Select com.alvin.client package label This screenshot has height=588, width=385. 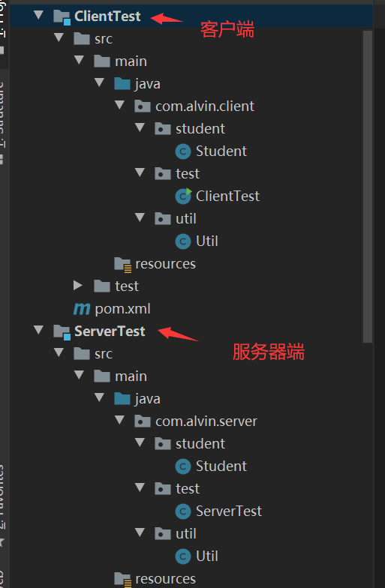205,106
